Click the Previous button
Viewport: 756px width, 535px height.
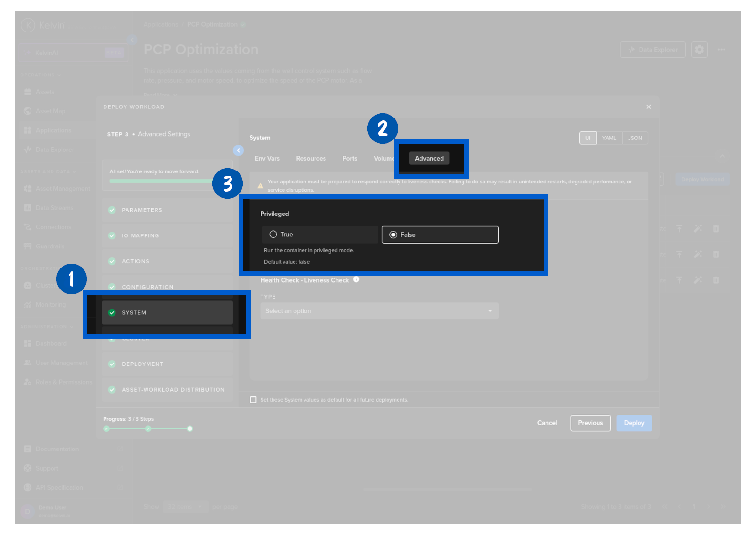pos(590,423)
